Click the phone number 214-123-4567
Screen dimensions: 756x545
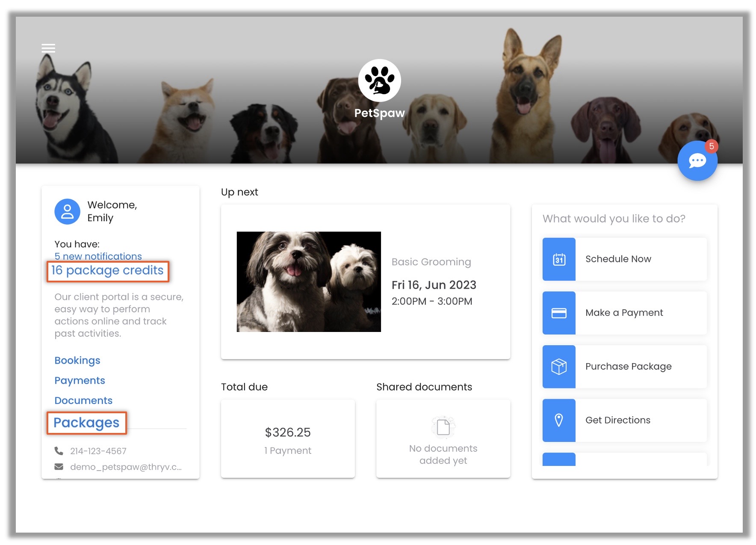coord(98,451)
